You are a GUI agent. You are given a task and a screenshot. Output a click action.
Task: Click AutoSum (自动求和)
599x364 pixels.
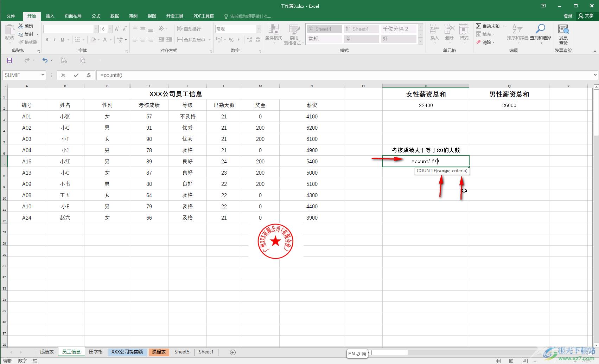(x=488, y=26)
